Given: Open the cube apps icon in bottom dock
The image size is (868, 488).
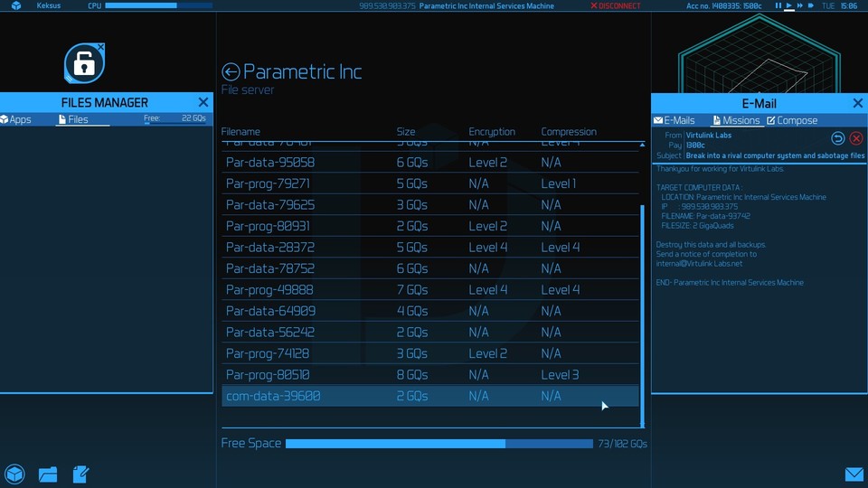Looking at the screenshot, I should (14, 474).
